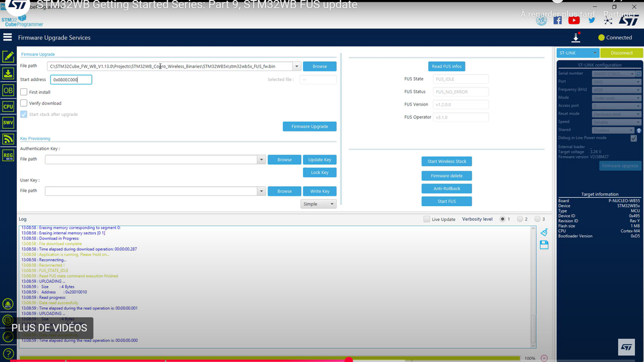644x362 pixels.
Task: Save the log with disk icon
Action: tap(544, 245)
